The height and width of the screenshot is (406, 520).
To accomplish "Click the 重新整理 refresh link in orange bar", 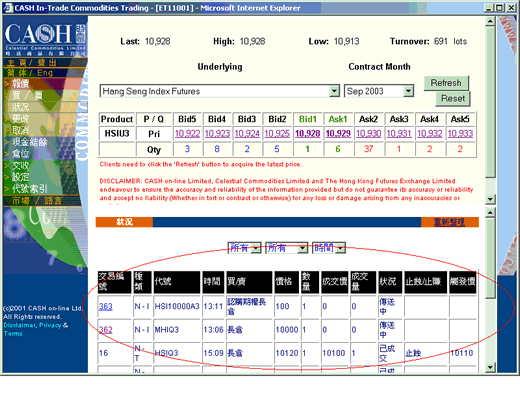I will [x=449, y=222].
